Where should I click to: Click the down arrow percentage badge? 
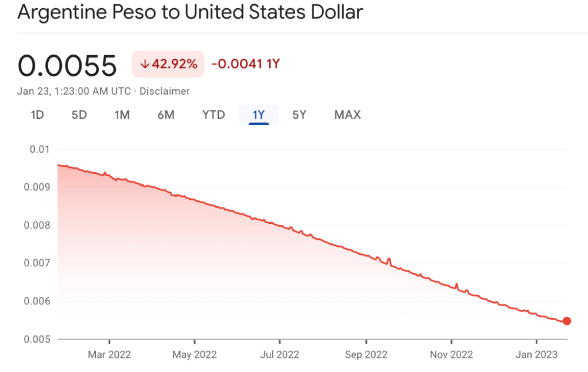(x=168, y=64)
